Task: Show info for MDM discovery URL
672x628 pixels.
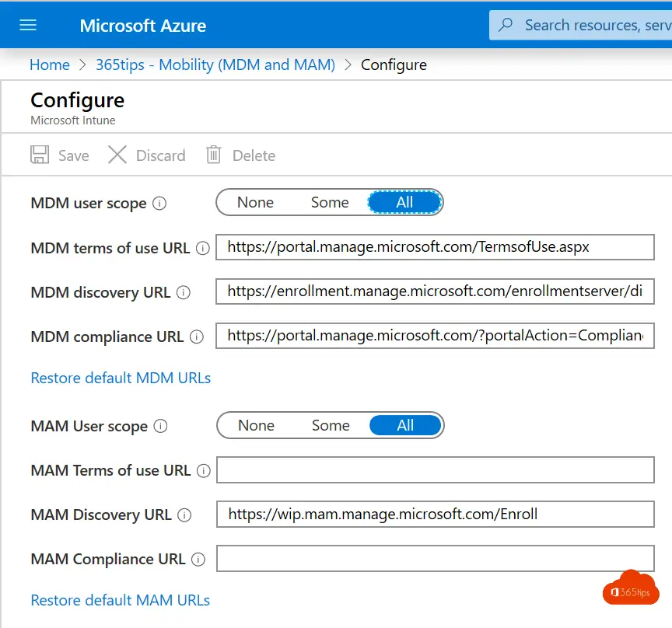Action: 184,292
